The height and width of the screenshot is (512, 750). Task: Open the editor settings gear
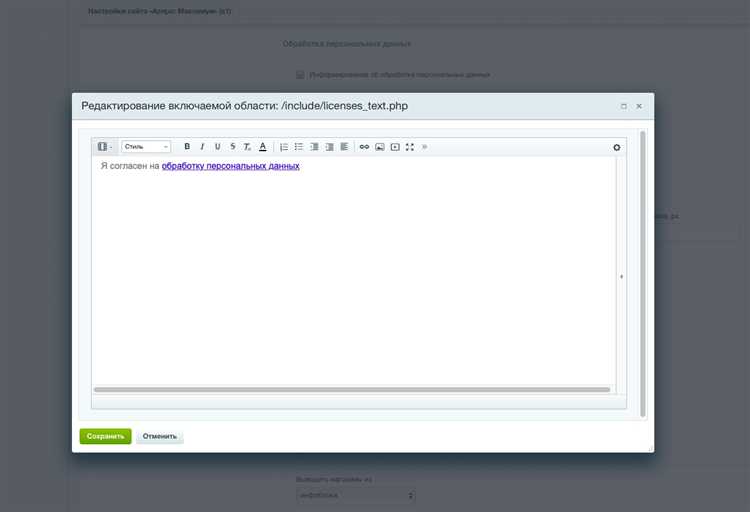pyautogui.click(x=617, y=148)
